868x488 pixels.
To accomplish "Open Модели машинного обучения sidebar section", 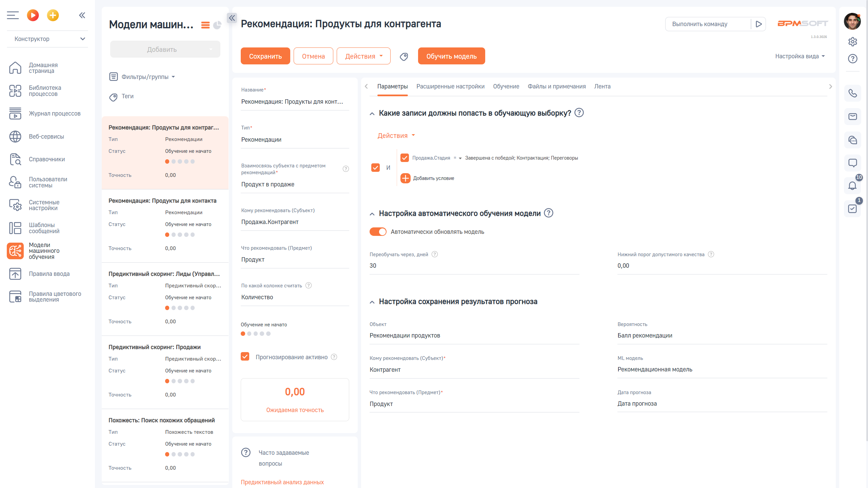I will 44,251.
